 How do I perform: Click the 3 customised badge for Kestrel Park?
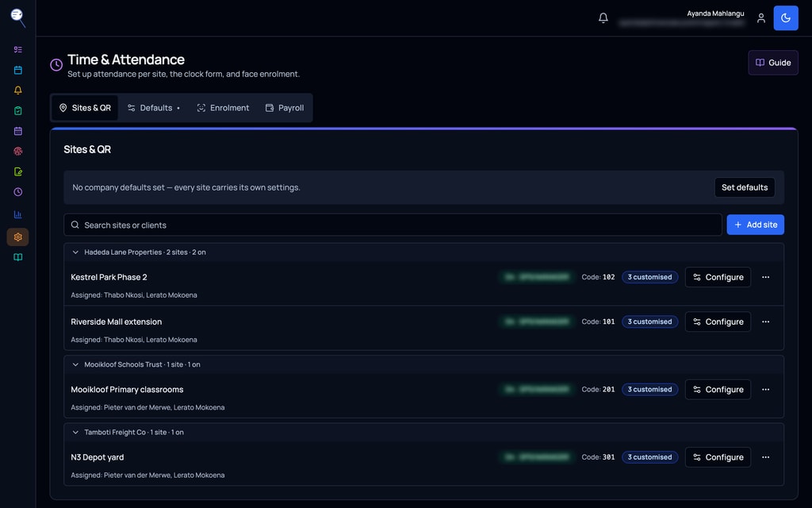(650, 277)
